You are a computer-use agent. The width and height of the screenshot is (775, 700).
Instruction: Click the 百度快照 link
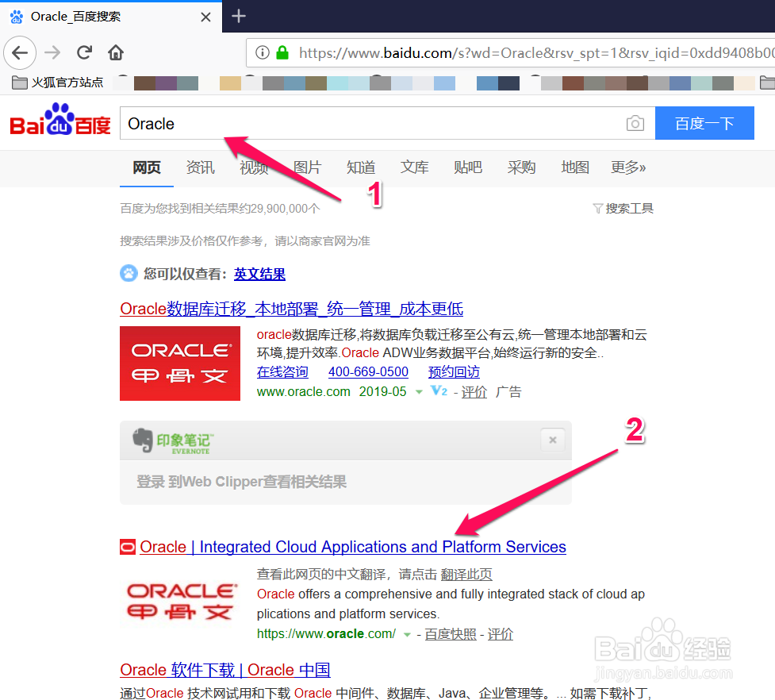[x=451, y=634]
